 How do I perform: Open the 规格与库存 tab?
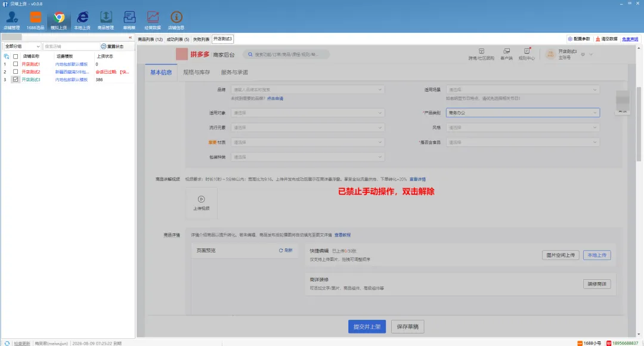point(196,72)
